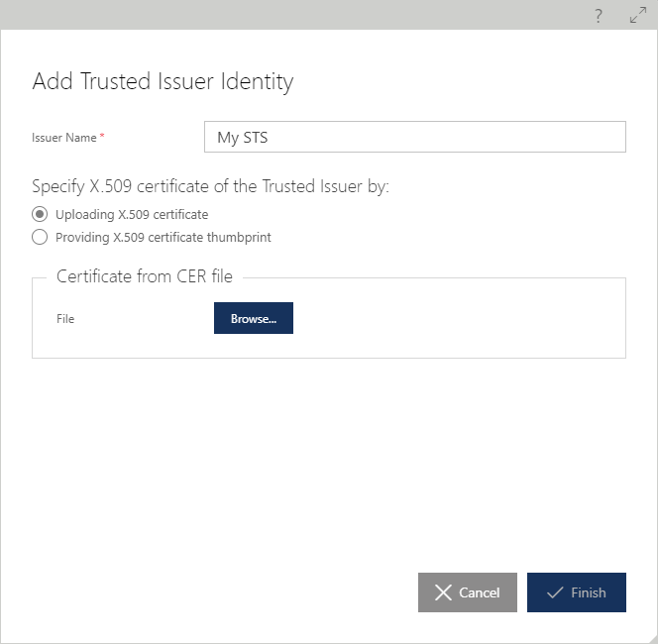Confirm the trusted issuer with the Finish button
The width and height of the screenshot is (658, 644).
tap(577, 592)
